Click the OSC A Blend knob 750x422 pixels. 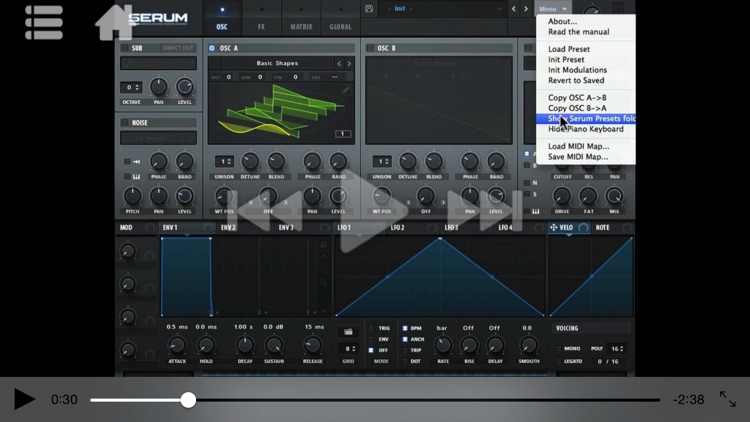point(276,162)
